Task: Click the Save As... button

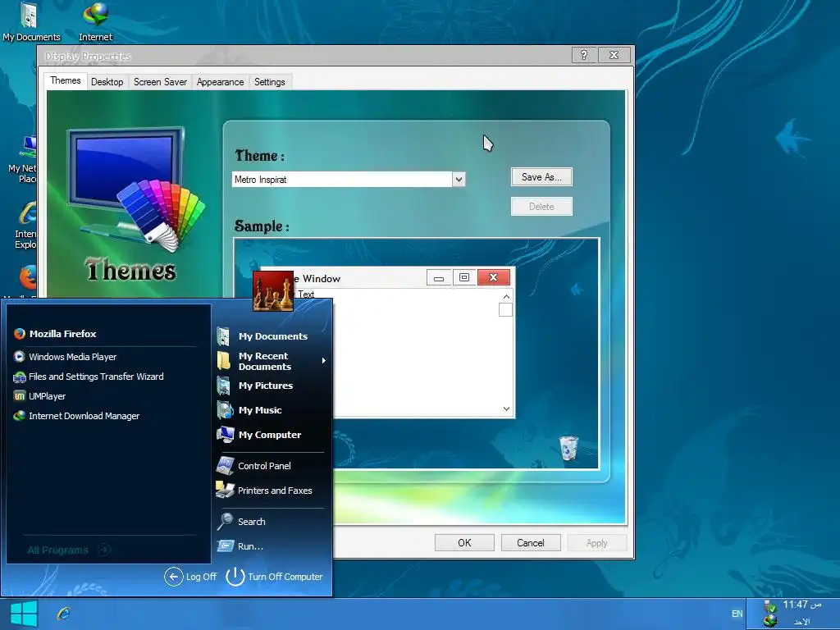Action: click(541, 177)
